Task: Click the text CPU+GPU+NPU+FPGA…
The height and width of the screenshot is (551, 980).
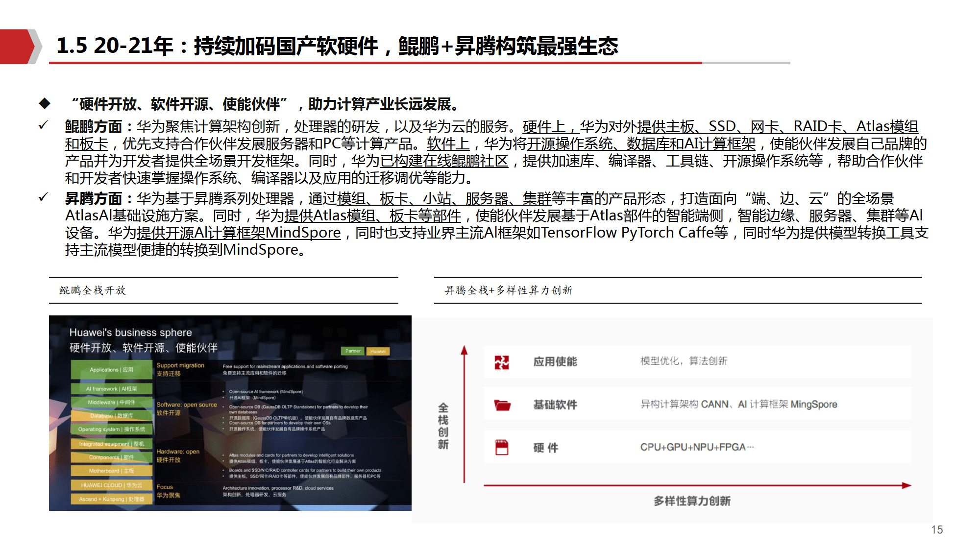Action: click(x=697, y=447)
